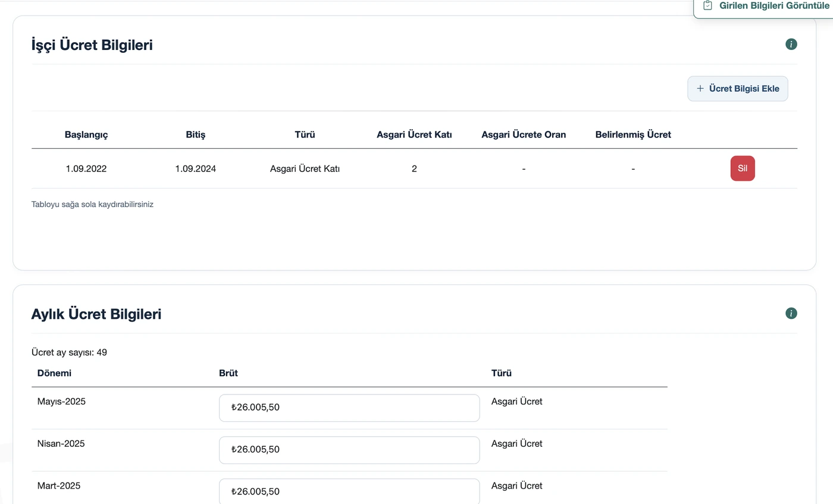Click the Brüt column header
The height and width of the screenshot is (504, 833).
(228, 373)
